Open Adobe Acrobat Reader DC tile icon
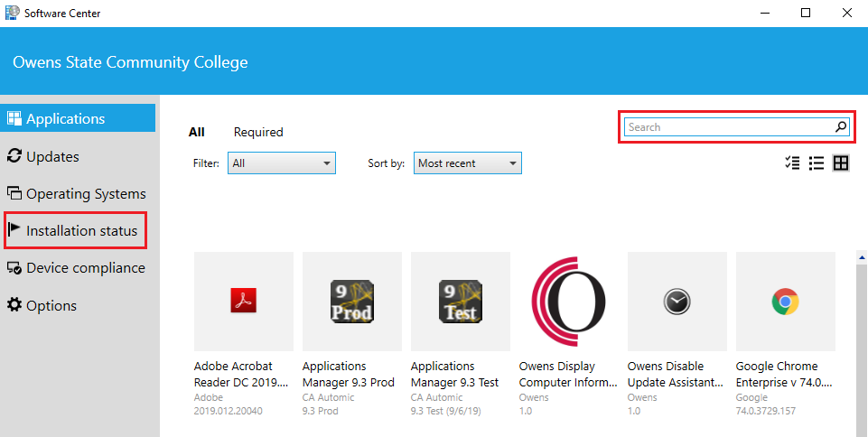Viewport: 868px width, 437px height. point(244,302)
